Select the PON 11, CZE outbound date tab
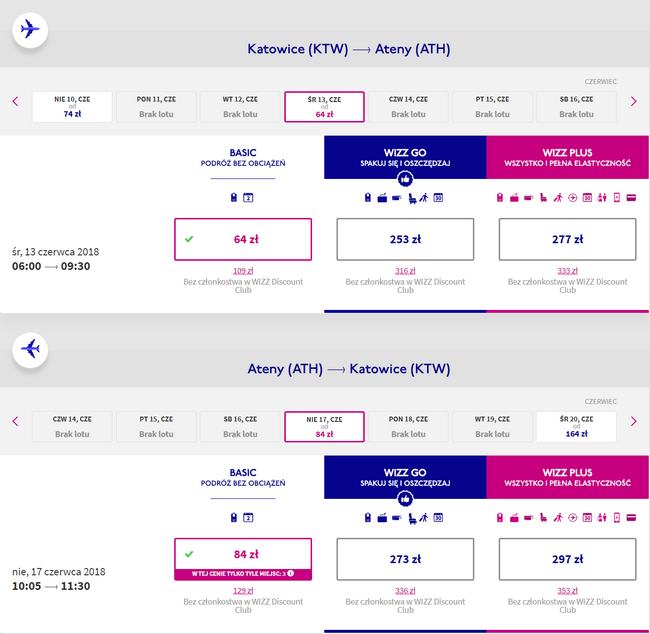650x634 pixels. pos(156,107)
